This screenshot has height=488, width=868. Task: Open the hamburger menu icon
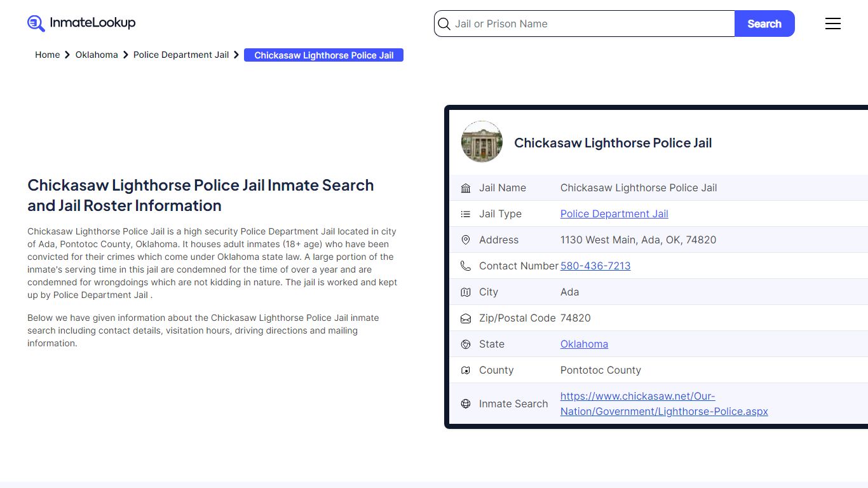click(x=833, y=24)
